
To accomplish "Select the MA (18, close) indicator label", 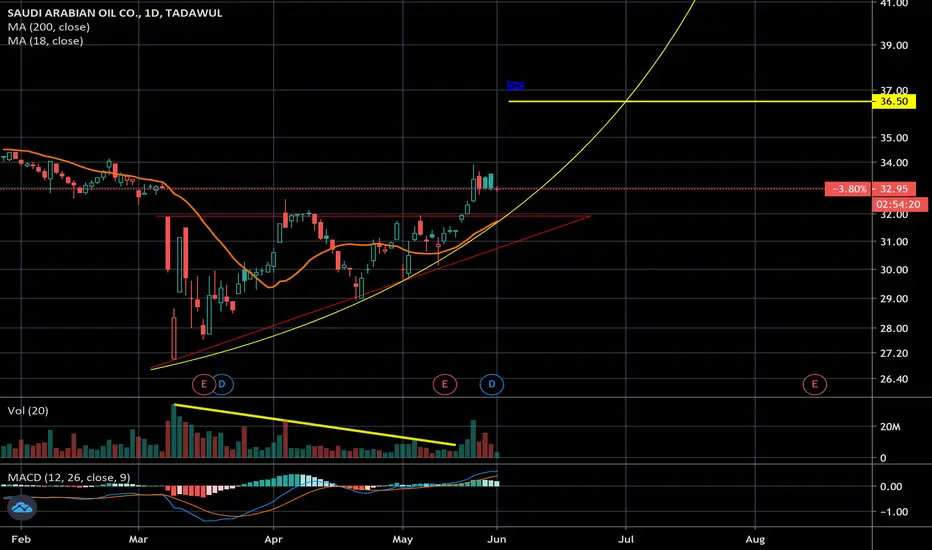I will pos(45,41).
